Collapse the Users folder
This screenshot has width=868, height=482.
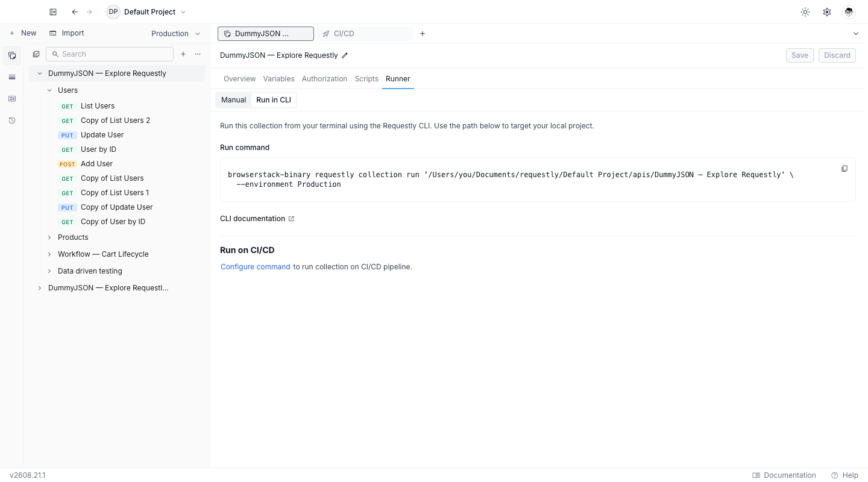click(49, 90)
